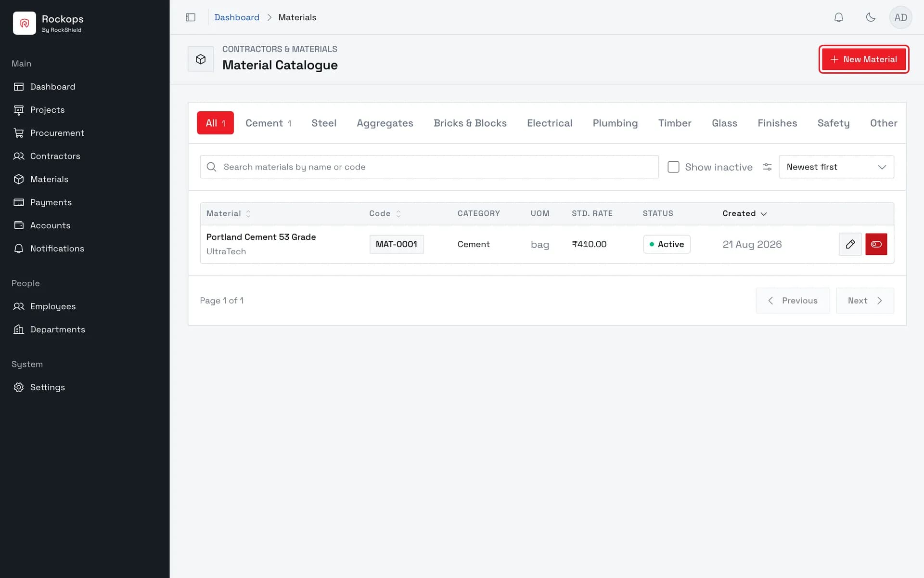Image resolution: width=924 pixels, height=578 pixels.
Task: Select the Other category tab
Action: [x=884, y=123]
